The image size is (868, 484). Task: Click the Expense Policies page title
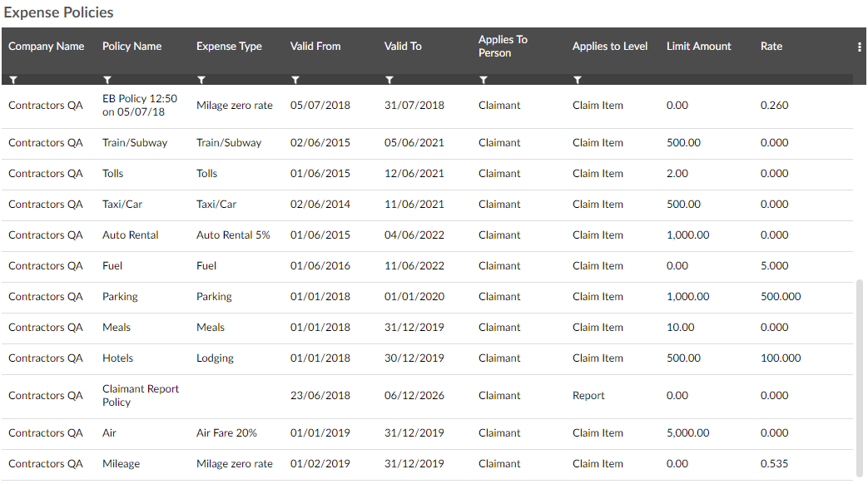click(x=58, y=12)
